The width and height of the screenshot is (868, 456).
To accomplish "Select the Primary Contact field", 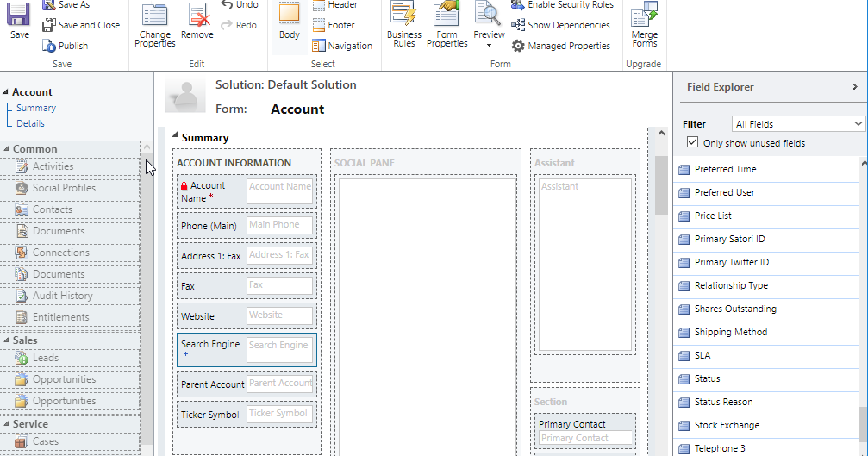I will coord(585,430).
